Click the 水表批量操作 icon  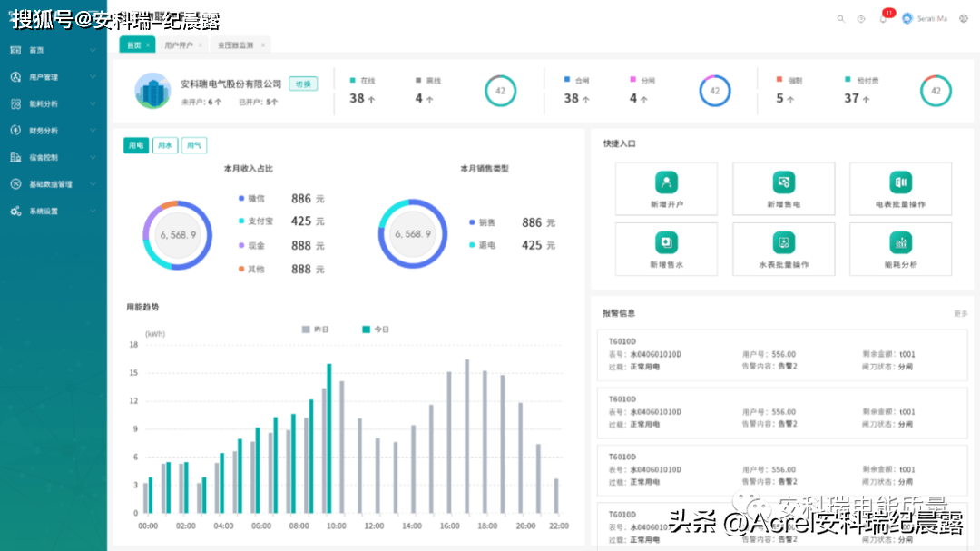pos(783,242)
